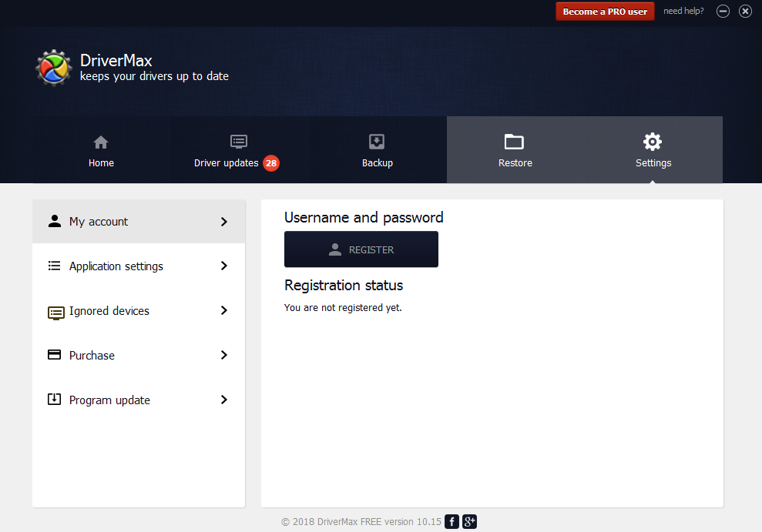Open Ignored devices section
Image resolution: width=762 pixels, height=532 pixels.
(x=139, y=311)
